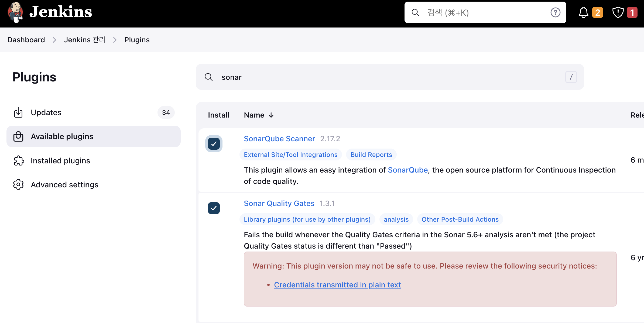The width and height of the screenshot is (644, 323).
Task: Navigate to Jenkins 관리 breadcrumb
Action: tap(84, 40)
